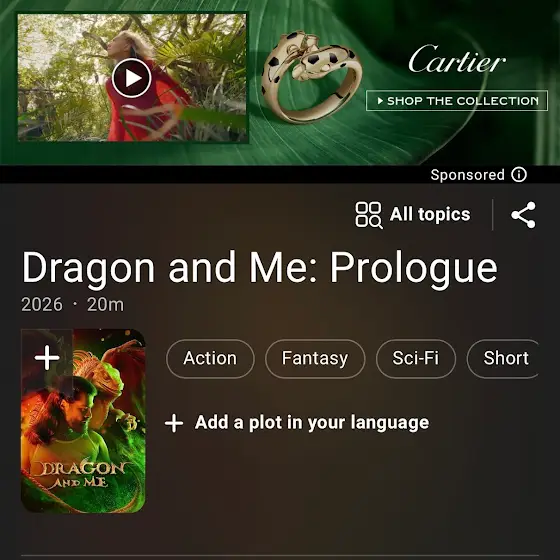This screenshot has height=560, width=560.
Task: Choose the Sci-Fi genre chip
Action: point(416,359)
